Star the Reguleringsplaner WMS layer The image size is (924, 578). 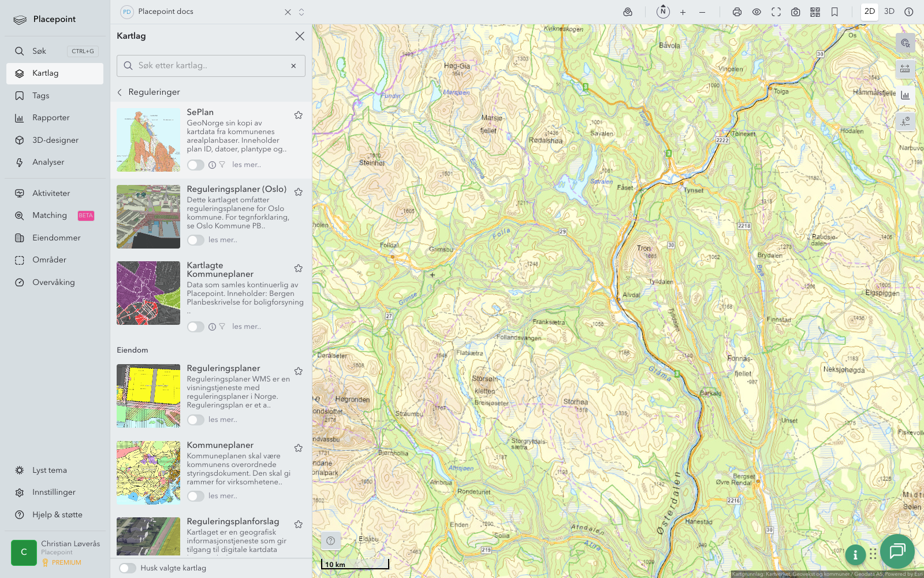(x=299, y=371)
